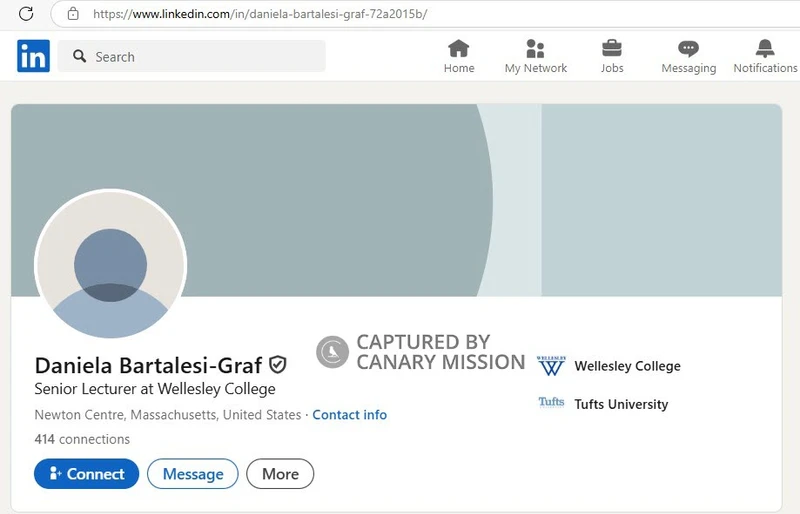Click the LinkedIn logo
This screenshot has width=800, height=514.
(x=33, y=56)
